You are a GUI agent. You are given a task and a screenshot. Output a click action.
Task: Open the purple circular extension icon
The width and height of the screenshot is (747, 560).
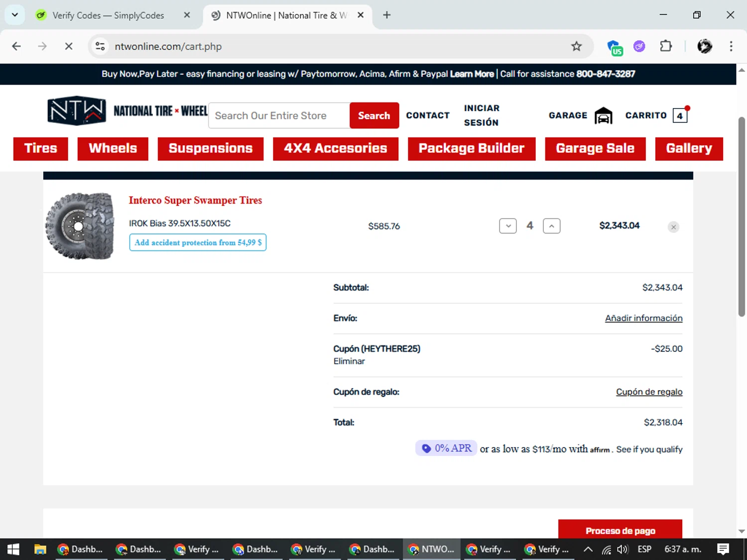pyautogui.click(x=639, y=46)
